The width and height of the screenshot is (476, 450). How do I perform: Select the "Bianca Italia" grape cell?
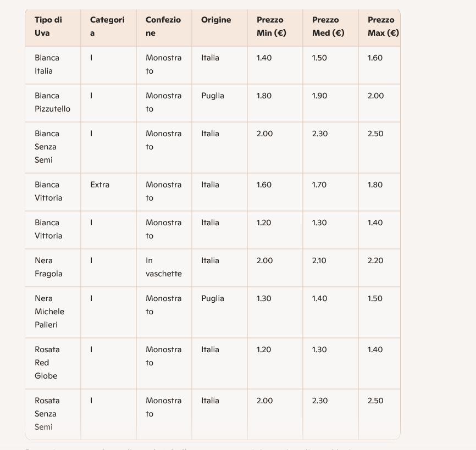pyautogui.click(x=47, y=64)
